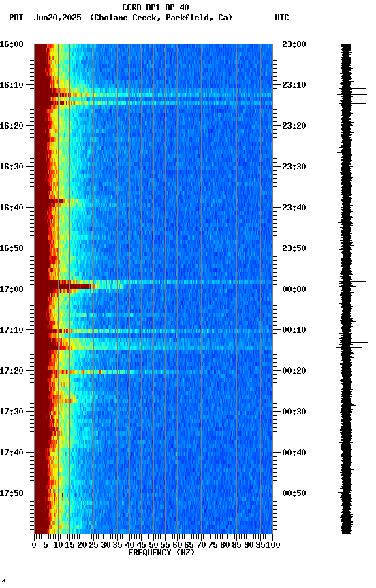
Task: Click the UTC time label 00:30
Action: point(294,412)
